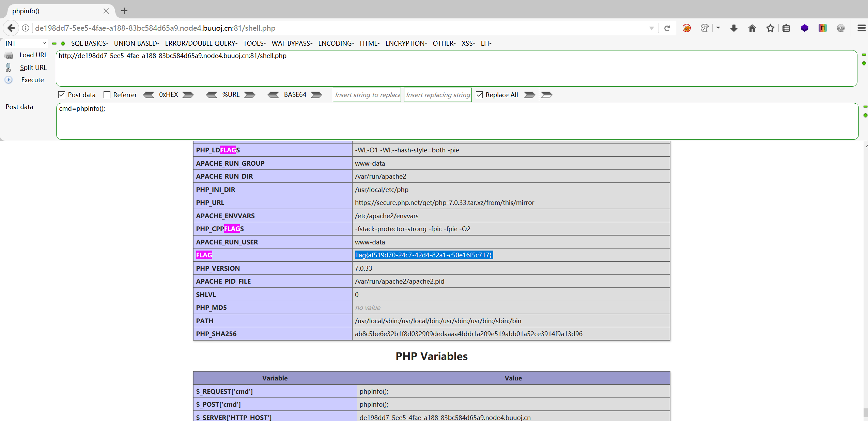
Task: Bookmark this page with star icon
Action: (770, 28)
